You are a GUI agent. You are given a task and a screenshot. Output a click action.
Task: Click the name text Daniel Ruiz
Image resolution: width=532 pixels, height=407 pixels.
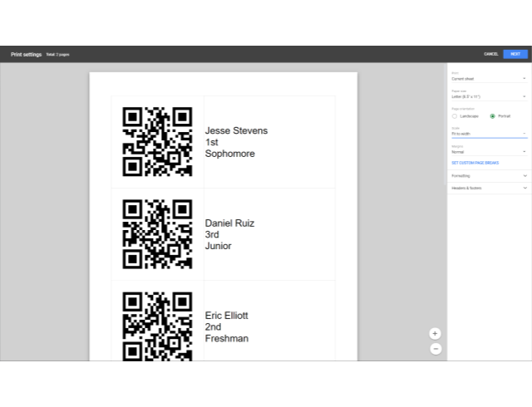229,223
